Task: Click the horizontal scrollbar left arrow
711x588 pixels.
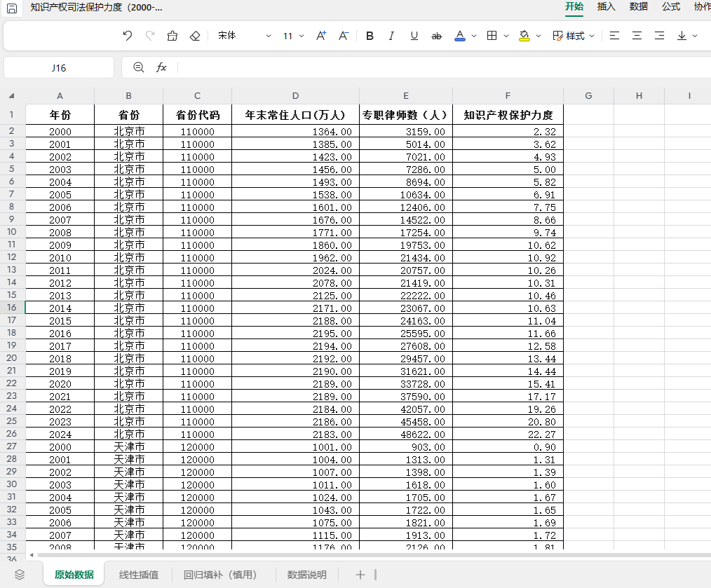Action: (32, 555)
